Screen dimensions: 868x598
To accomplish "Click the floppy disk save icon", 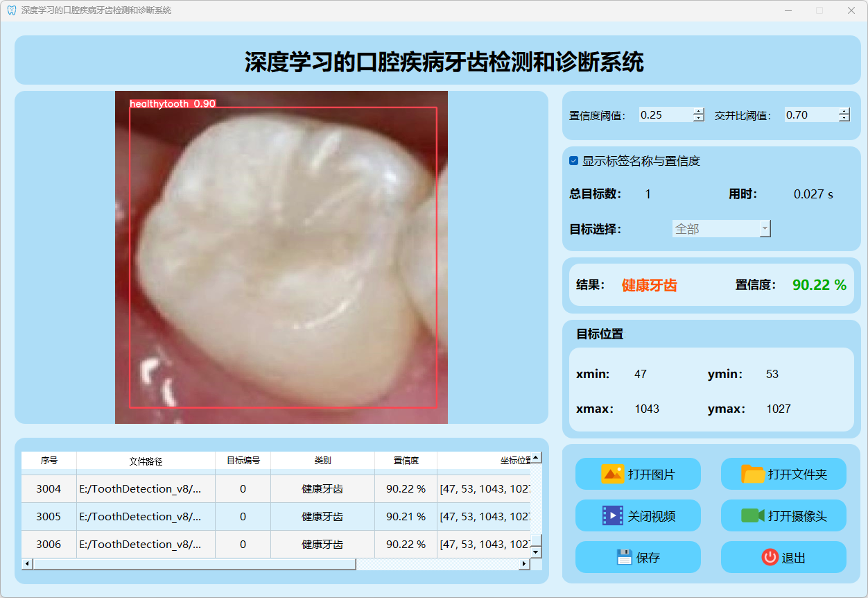I will coord(624,557).
